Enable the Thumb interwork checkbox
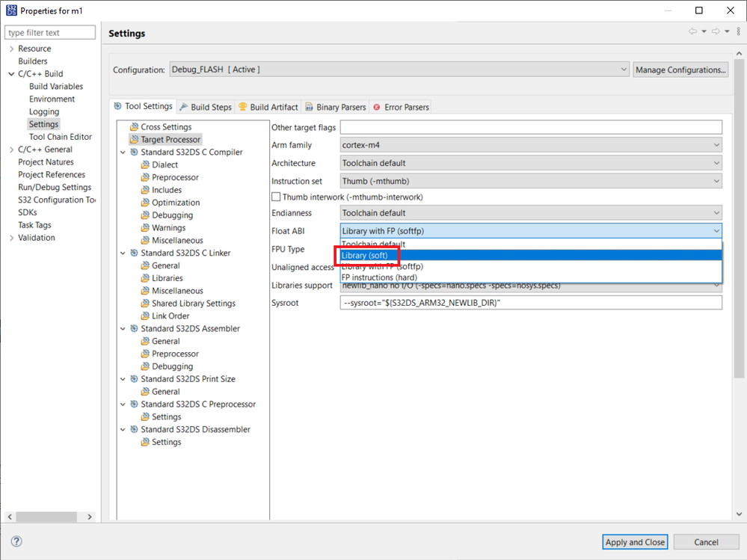Viewport: 747px width, 560px height. 277,197
